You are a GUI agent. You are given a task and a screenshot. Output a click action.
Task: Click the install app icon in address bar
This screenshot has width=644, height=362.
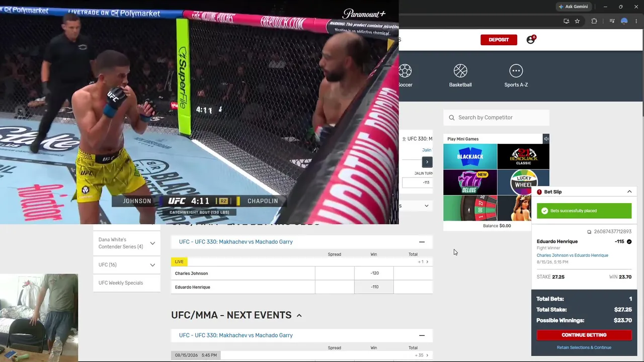(567, 21)
